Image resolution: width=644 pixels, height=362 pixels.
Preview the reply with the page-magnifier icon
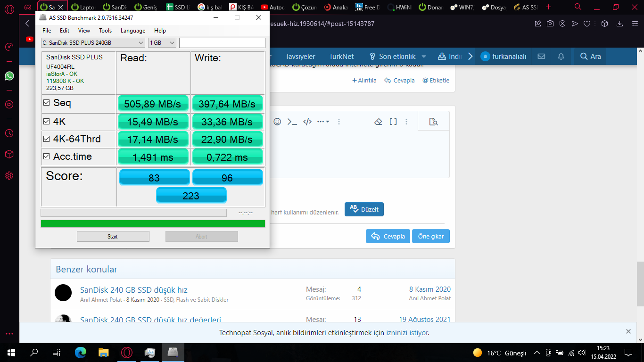click(x=434, y=122)
